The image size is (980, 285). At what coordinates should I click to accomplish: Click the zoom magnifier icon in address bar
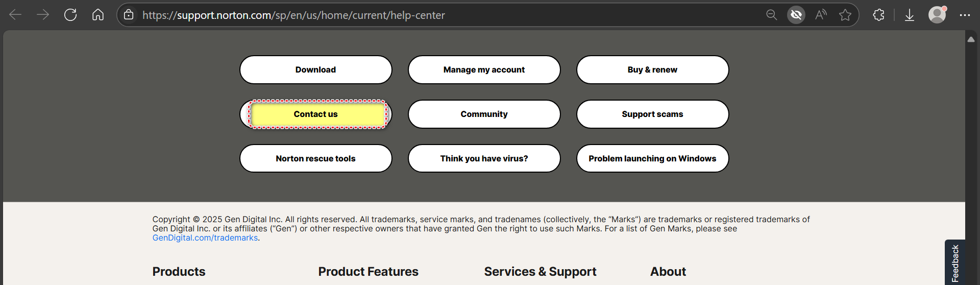[x=771, y=15]
